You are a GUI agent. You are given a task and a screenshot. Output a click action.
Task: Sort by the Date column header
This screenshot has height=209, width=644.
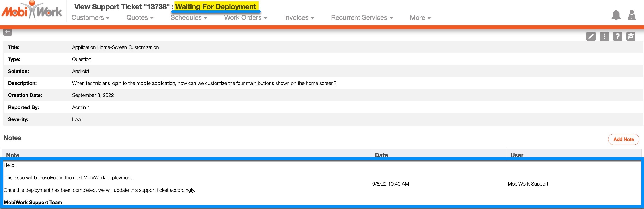(x=381, y=155)
